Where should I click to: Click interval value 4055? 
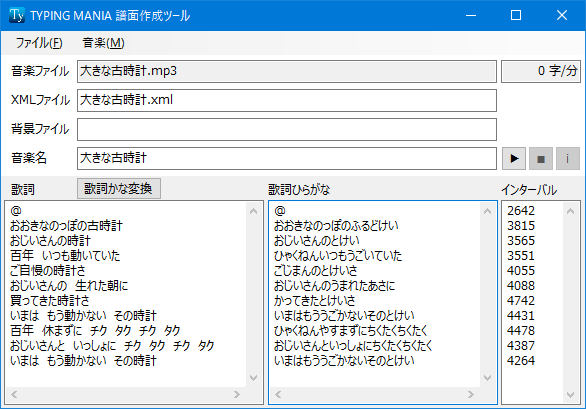click(x=521, y=271)
